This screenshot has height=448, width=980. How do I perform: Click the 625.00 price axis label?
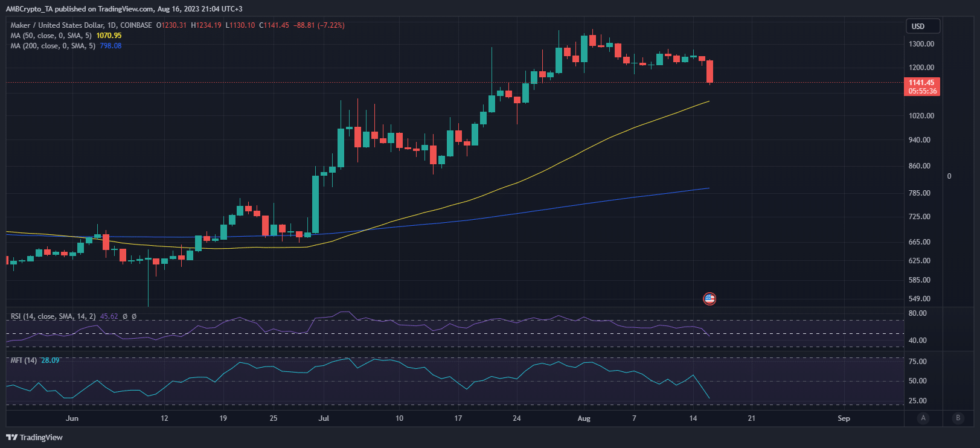920,261
